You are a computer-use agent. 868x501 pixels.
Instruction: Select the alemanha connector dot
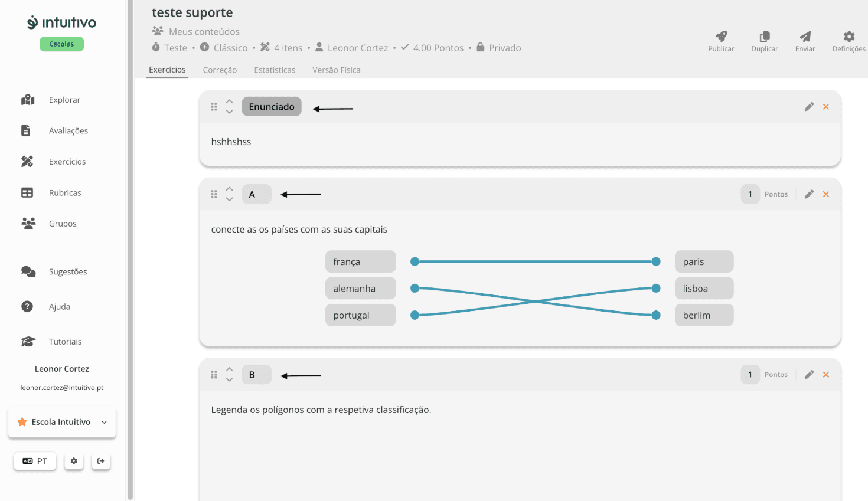(x=415, y=289)
